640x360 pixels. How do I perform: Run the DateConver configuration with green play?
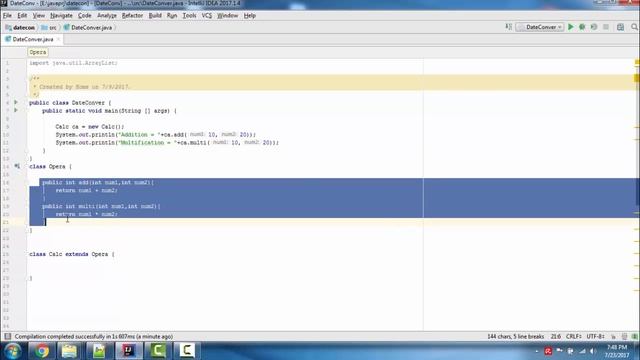(x=571, y=27)
